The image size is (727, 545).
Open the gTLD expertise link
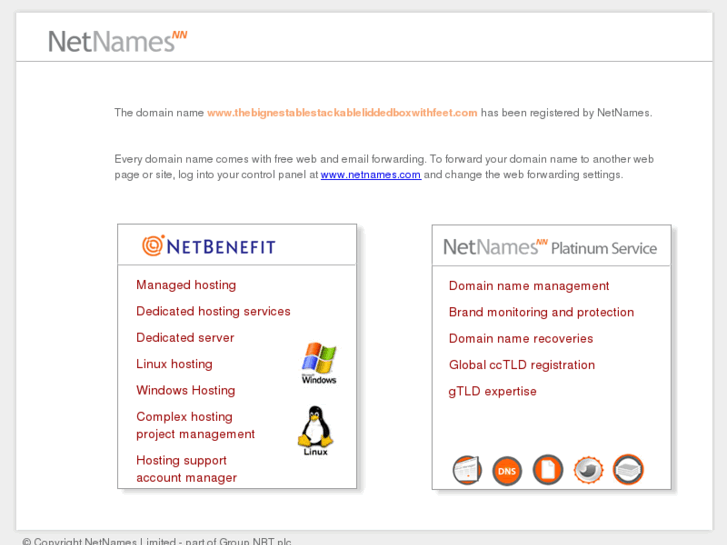pyautogui.click(x=492, y=391)
